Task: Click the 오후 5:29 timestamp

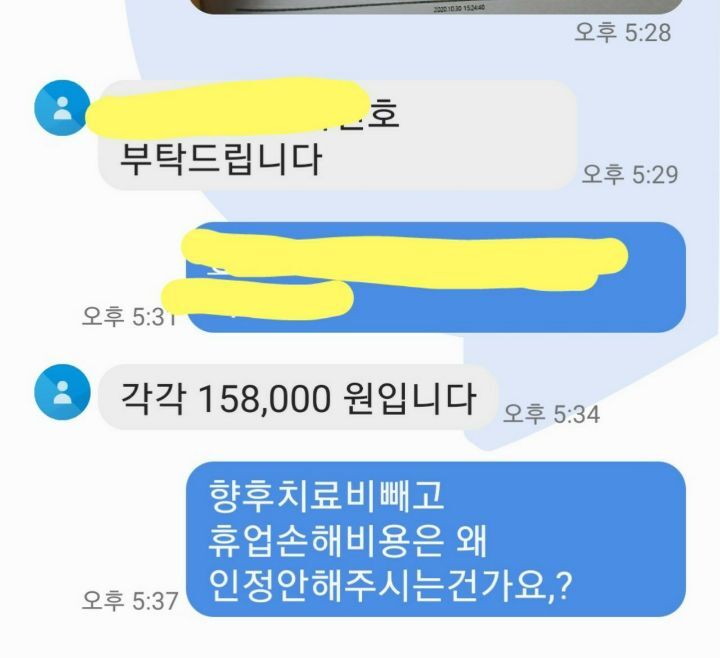Action: [630, 174]
